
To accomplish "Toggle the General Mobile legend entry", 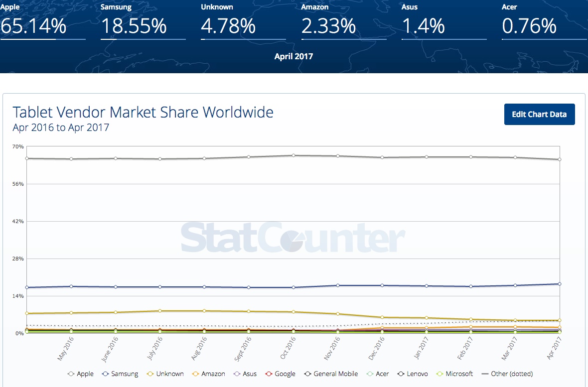I will click(331, 374).
